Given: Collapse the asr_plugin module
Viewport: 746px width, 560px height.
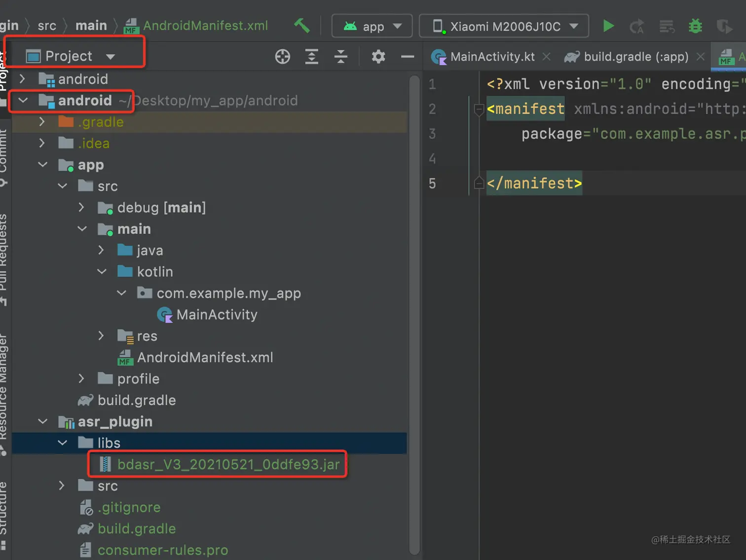Looking at the screenshot, I should pyautogui.click(x=43, y=421).
